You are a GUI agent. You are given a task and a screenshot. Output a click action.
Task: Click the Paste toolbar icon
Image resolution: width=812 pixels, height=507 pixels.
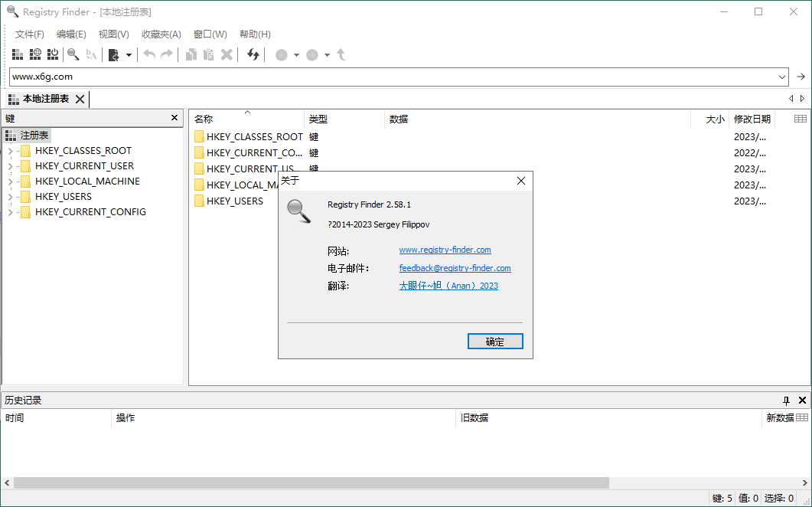[207, 54]
